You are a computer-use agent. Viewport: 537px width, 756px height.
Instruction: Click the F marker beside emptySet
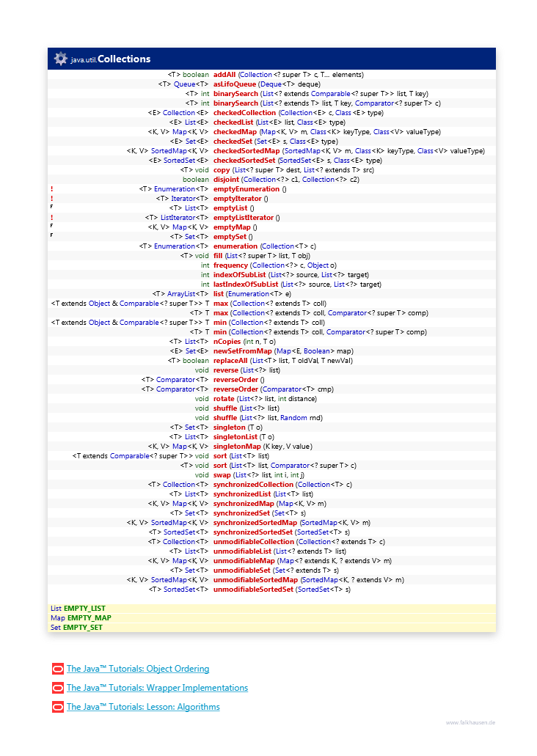[51, 235]
